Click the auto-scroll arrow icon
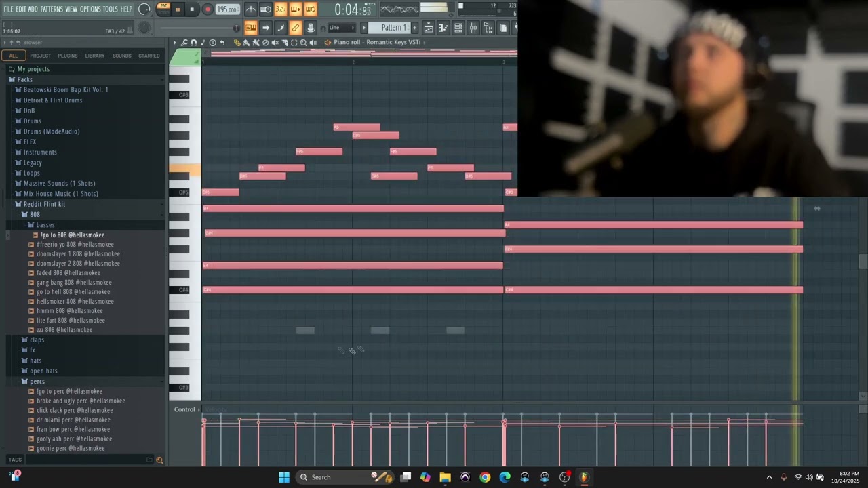 (266, 28)
